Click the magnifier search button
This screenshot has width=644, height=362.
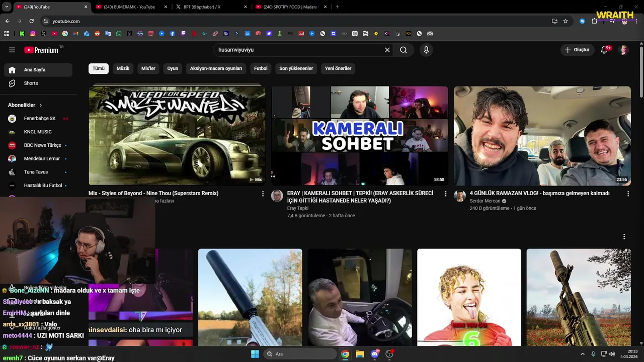click(x=404, y=50)
